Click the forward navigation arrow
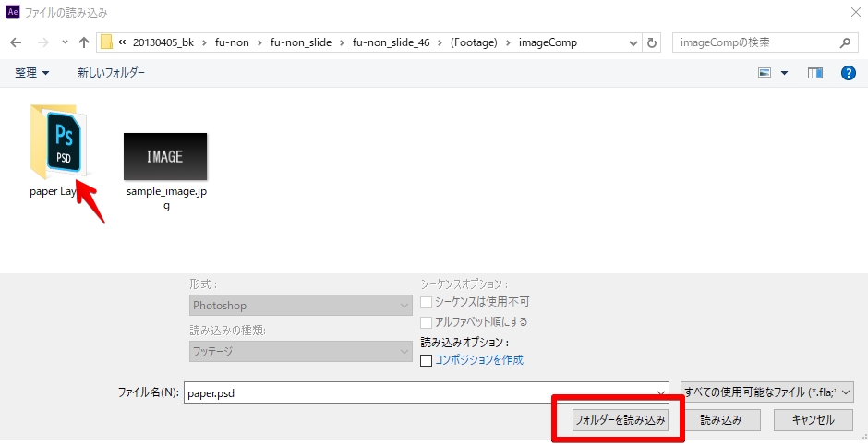The height and width of the screenshot is (446, 868). pos(42,42)
